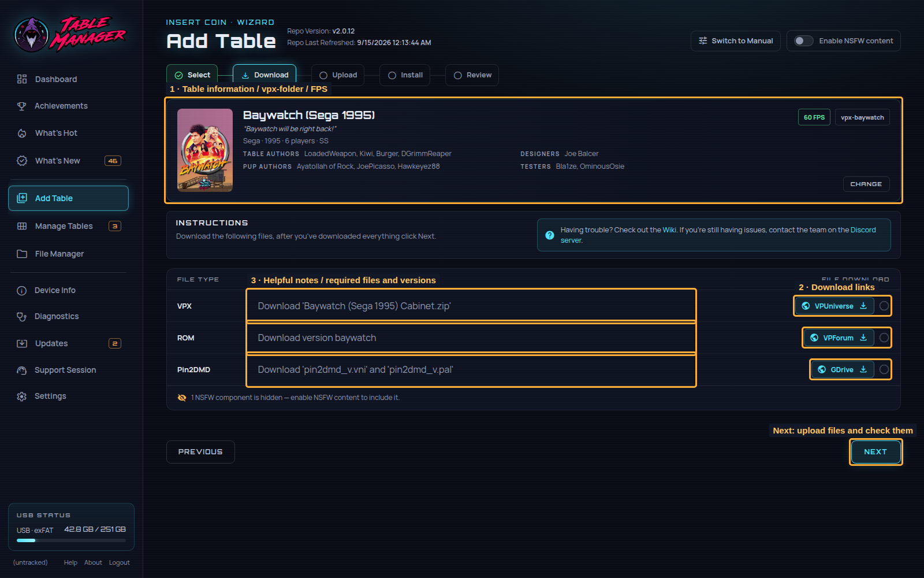
Task: Click the CHANGE table button
Action: 866,184
